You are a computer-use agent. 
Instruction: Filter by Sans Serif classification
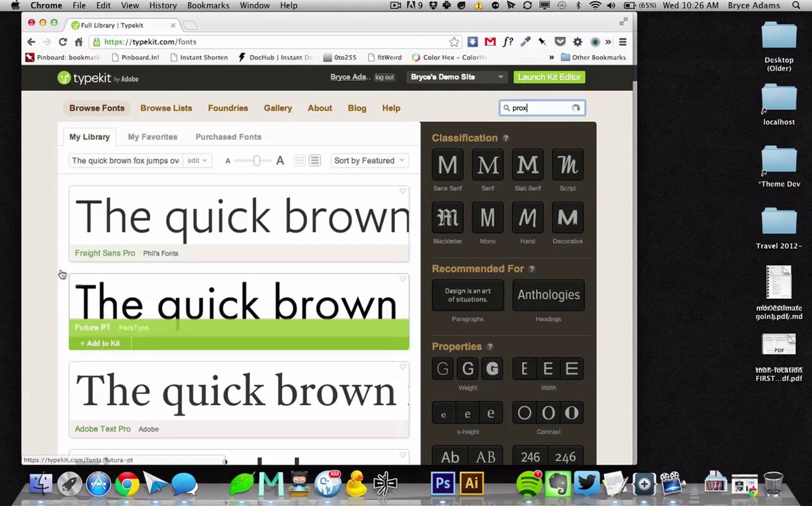click(448, 165)
